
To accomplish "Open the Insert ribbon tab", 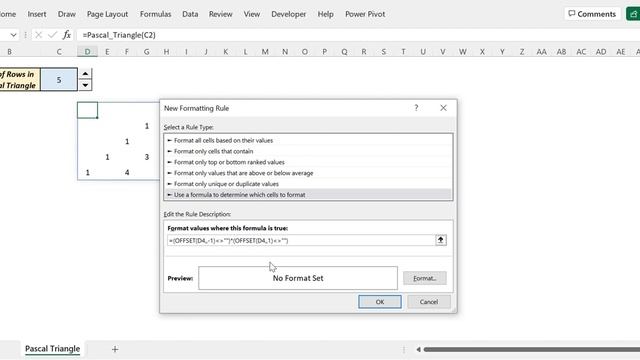I will (37, 14).
